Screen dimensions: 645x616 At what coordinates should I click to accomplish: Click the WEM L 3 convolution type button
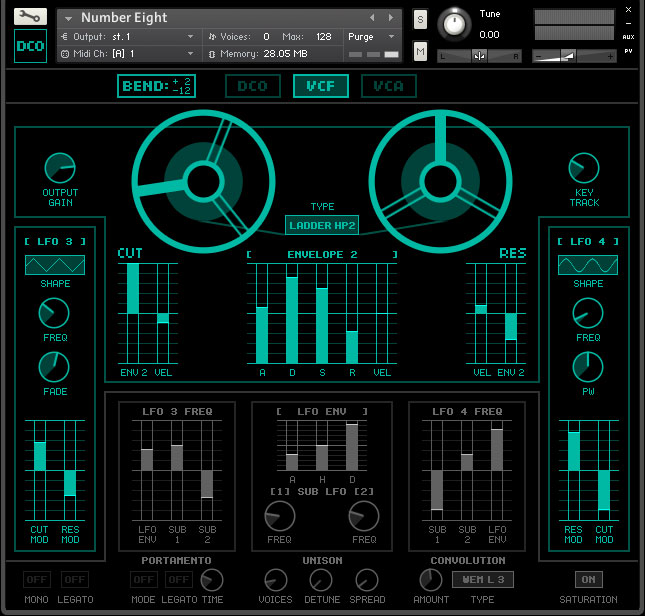pyautogui.click(x=483, y=579)
